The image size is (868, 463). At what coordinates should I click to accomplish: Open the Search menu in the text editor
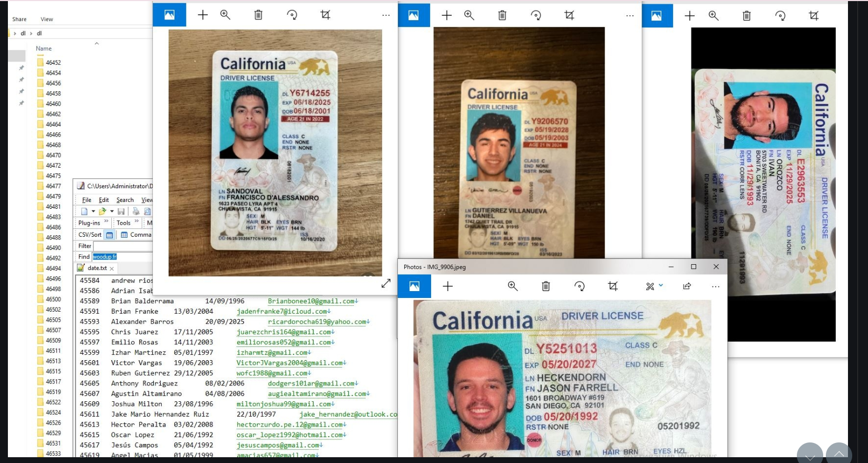(x=125, y=200)
